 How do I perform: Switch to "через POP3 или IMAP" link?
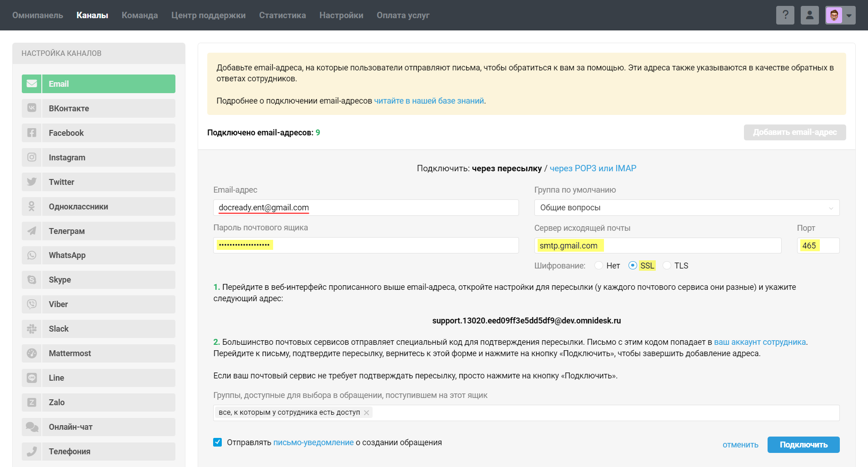tap(593, 169)
